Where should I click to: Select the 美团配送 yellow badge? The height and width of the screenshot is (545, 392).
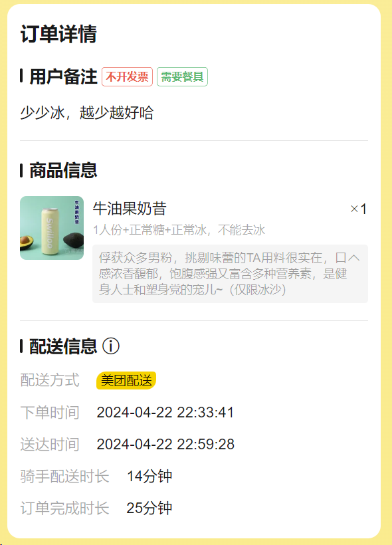[126, 381]
